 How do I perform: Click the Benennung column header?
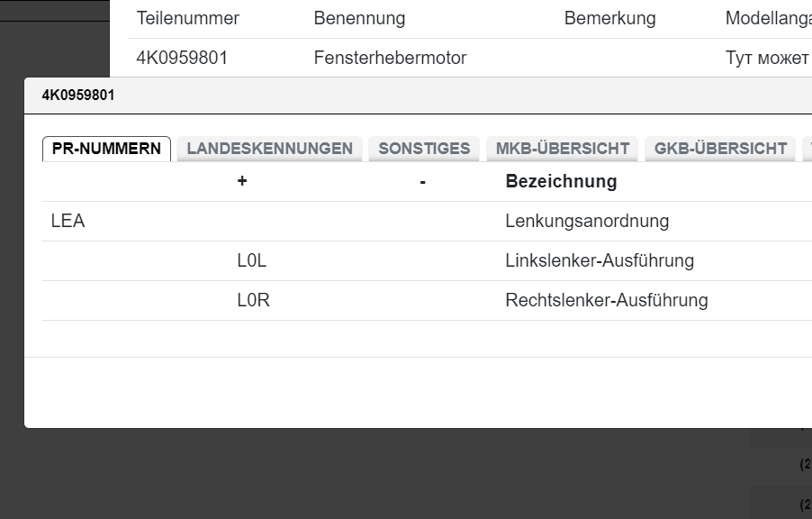click(x=359, y=18)
